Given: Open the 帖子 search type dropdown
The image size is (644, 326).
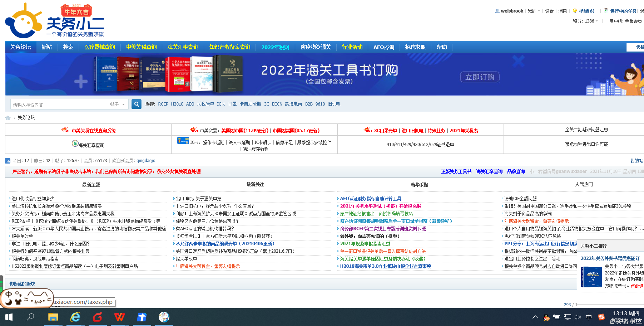Looking at the screenshot, I should 118,104.
